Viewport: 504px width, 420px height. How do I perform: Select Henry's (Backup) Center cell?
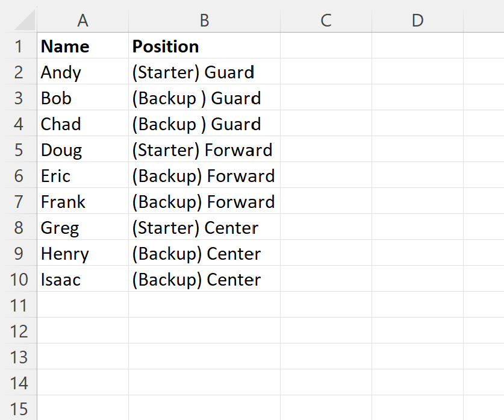[204, 254]
